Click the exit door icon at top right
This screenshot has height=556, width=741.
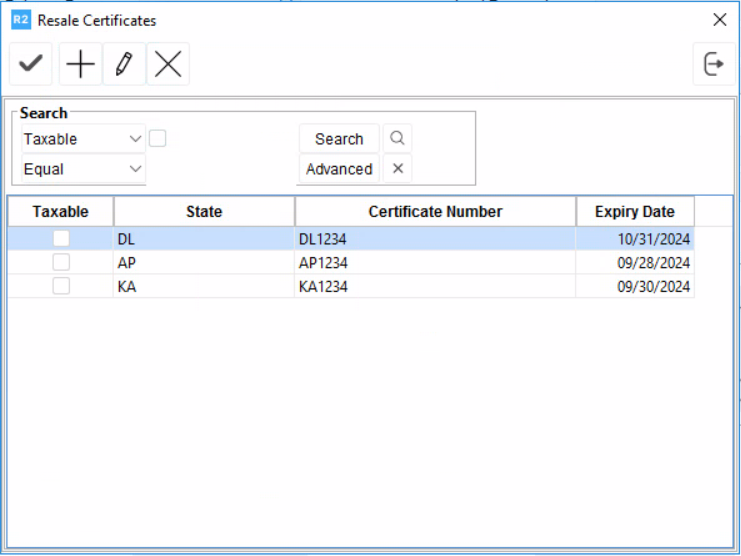[713, 65]
